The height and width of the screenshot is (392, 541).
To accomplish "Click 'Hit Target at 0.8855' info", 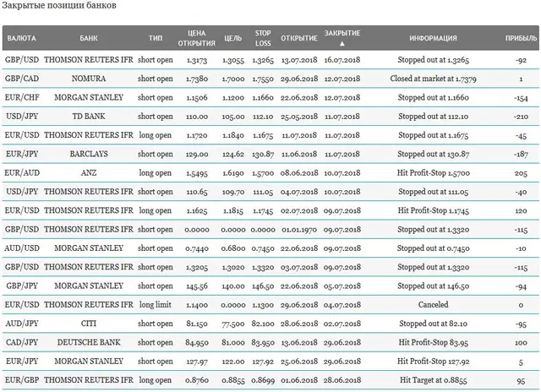I will coord(433,380).
